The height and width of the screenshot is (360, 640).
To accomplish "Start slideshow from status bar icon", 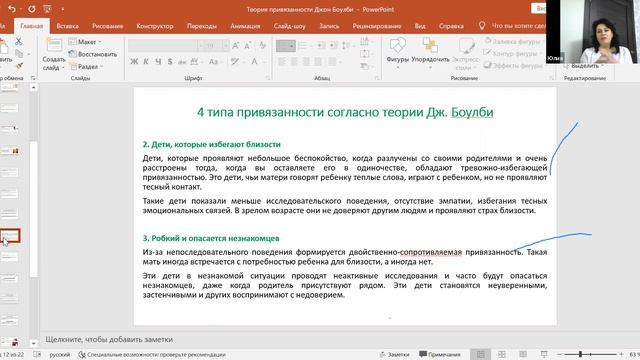I will (544, 354).
